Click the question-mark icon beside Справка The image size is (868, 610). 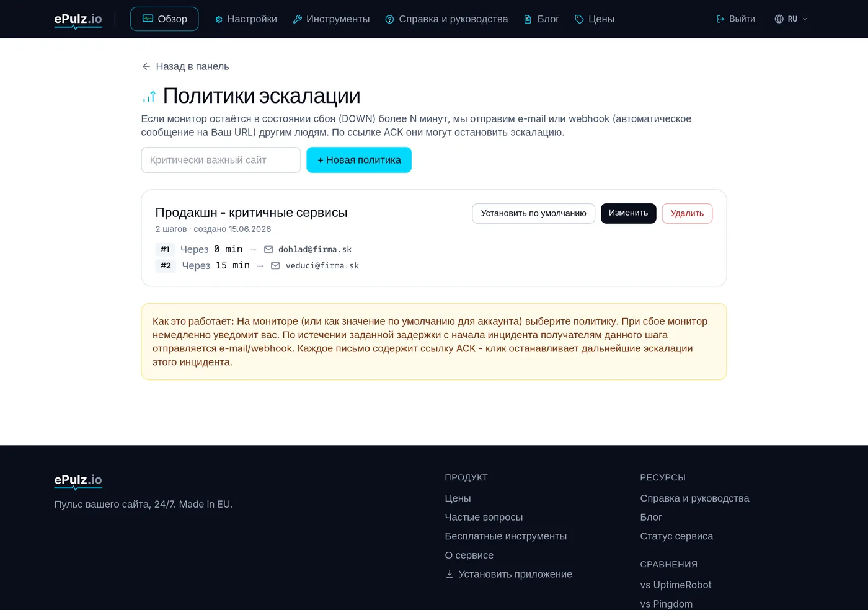390,19
